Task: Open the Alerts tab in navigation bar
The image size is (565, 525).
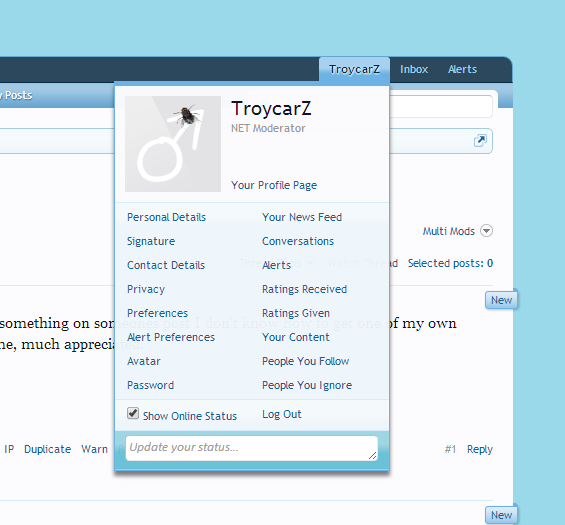Action: [x=462, y=69]
